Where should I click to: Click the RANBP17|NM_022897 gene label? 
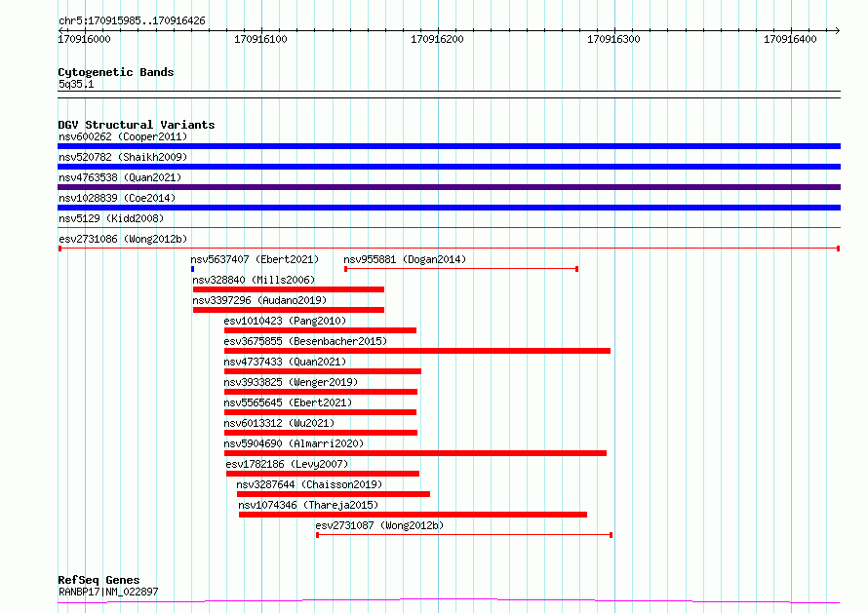[108, 592]
